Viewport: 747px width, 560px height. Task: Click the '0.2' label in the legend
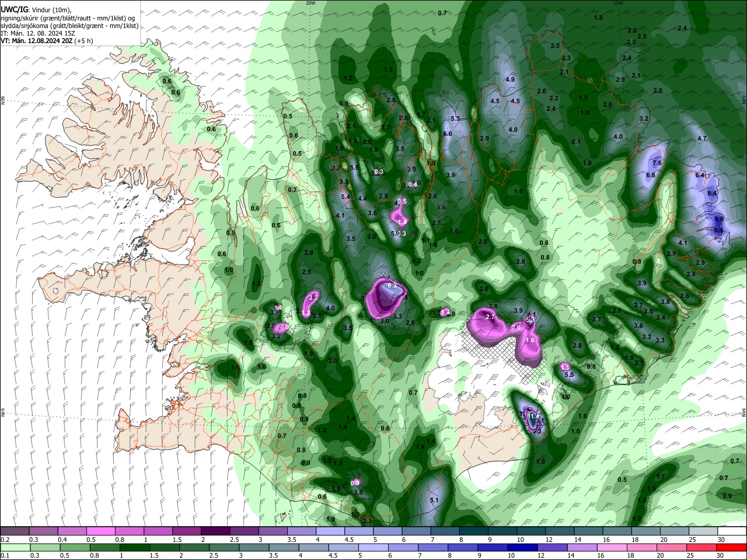(5, 540)
